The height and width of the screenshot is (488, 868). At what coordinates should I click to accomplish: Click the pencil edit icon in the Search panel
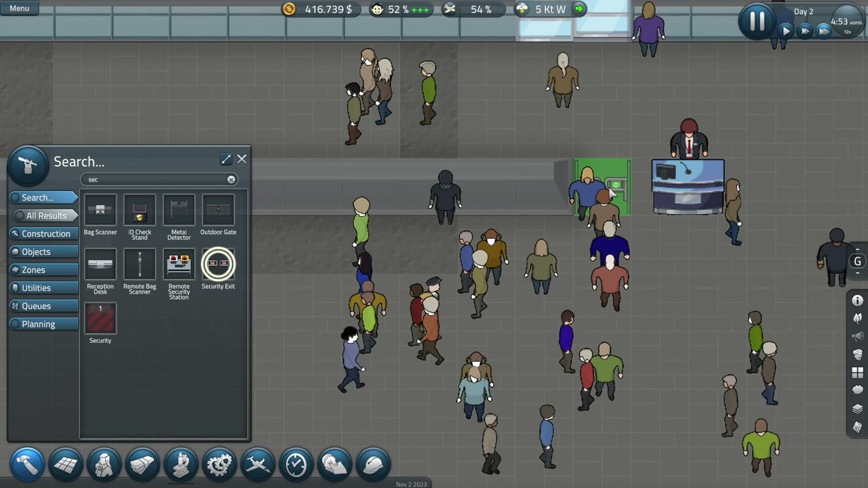point(226,159)
